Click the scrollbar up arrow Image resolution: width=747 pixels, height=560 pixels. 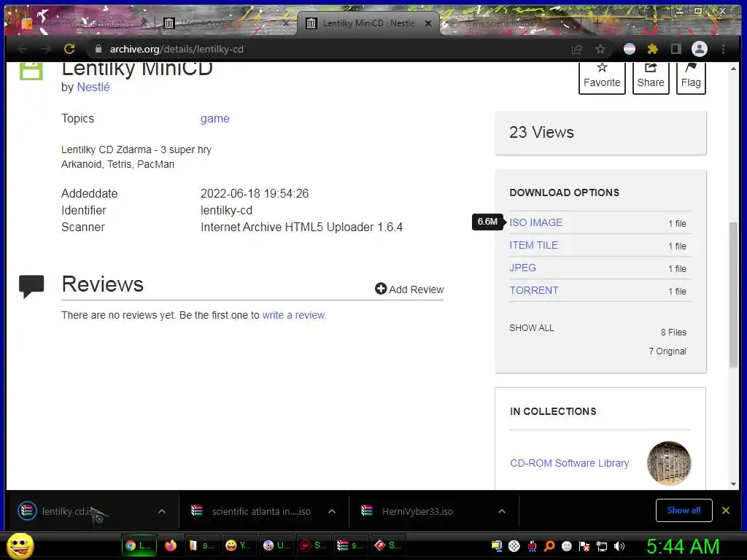pos(733,69)
